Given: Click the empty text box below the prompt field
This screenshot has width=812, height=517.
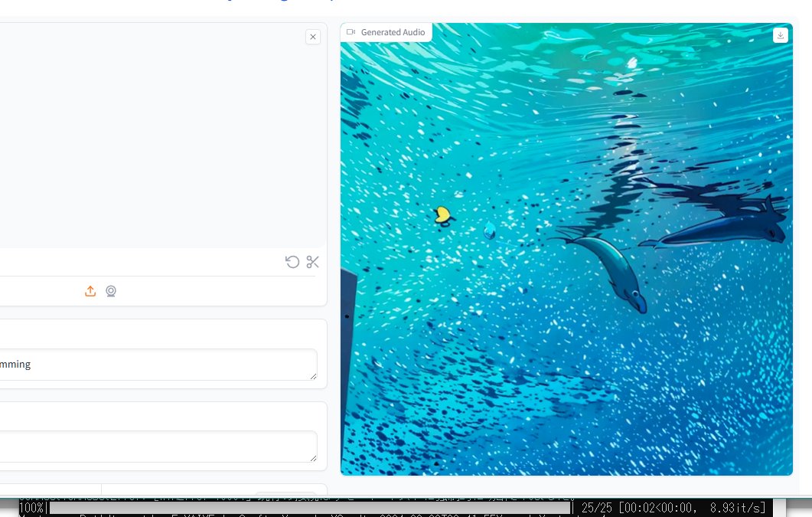Looking at the screenshot, I should coord(158,447).
